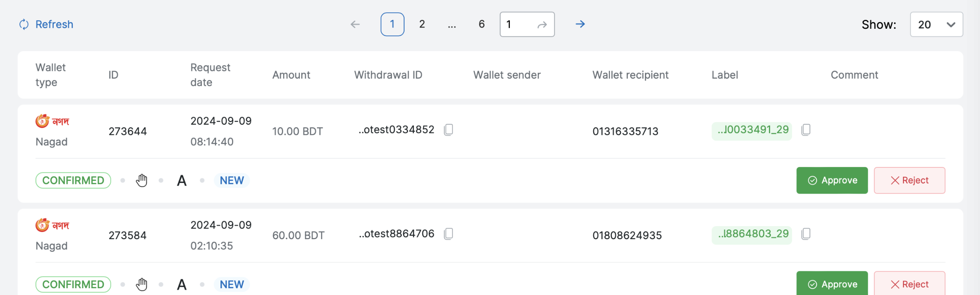Image resolution: width=980 pixels, height=295 pixels.
Task: Go to previous page arrow
Action: coord(355,25)
